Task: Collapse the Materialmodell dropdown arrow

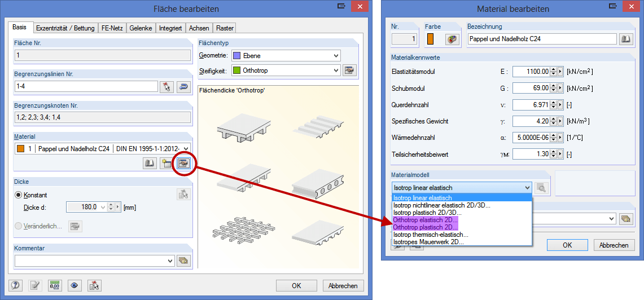Action: (x=527, y=188)
